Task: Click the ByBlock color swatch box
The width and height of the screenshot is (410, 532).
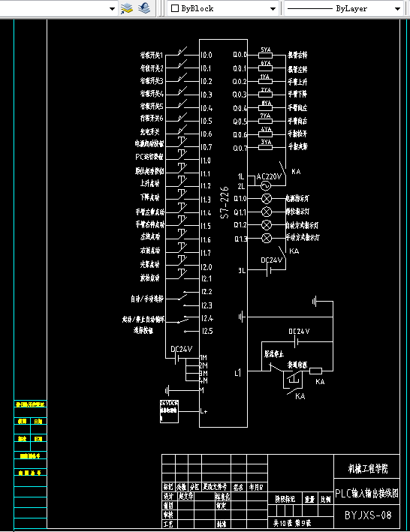Action: point(175,8)
